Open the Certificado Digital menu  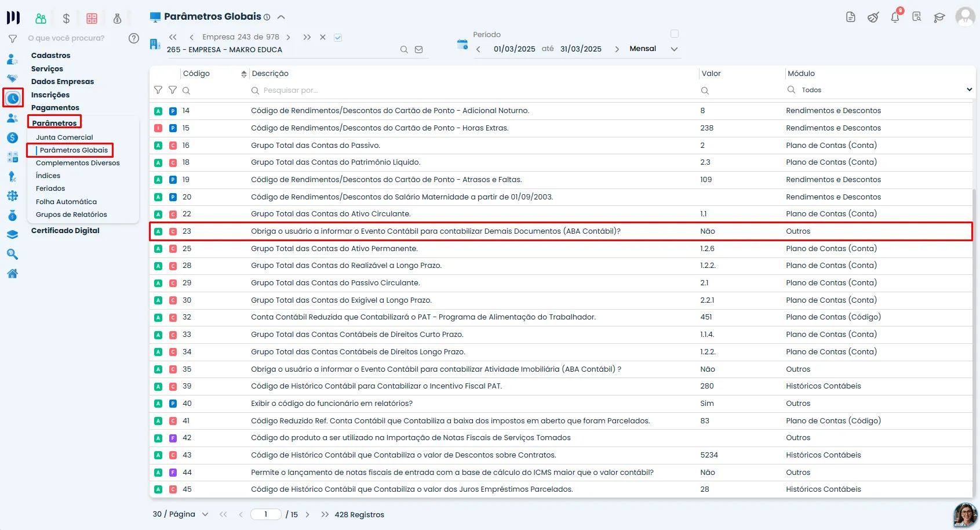65,231
